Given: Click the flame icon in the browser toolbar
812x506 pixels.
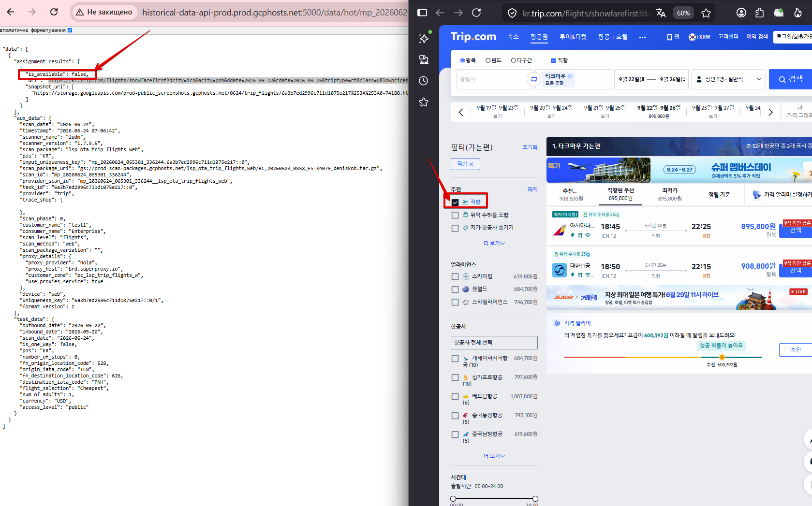Looking at the screenshot, I should 798,13.
